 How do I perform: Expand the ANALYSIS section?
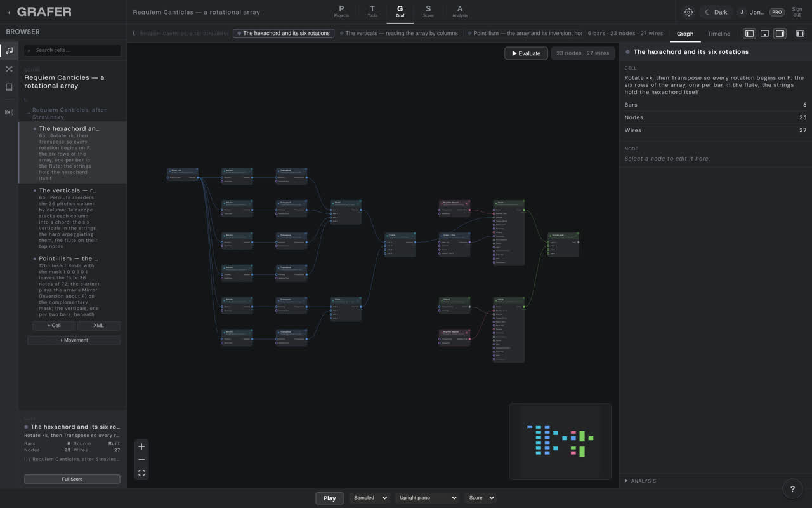641,481
